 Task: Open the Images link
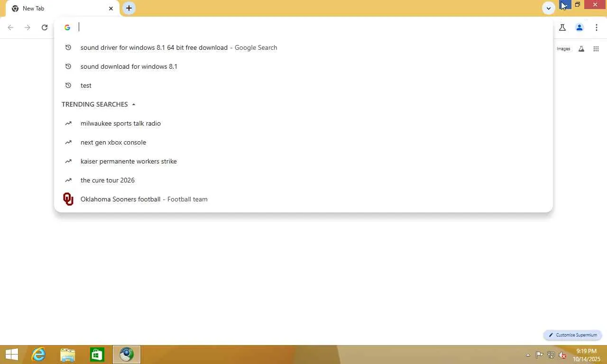(563, 49)
